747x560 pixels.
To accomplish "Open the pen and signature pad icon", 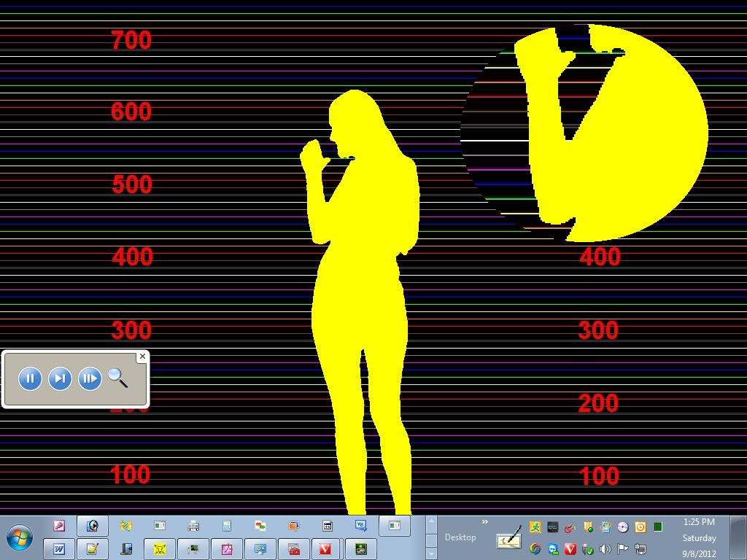I will click(509, 538).
